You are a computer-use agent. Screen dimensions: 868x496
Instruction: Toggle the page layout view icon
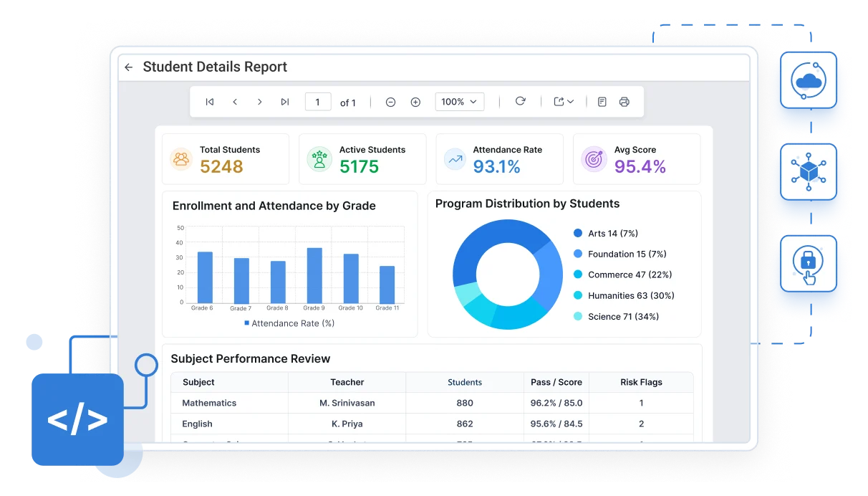tap(602, 102)
